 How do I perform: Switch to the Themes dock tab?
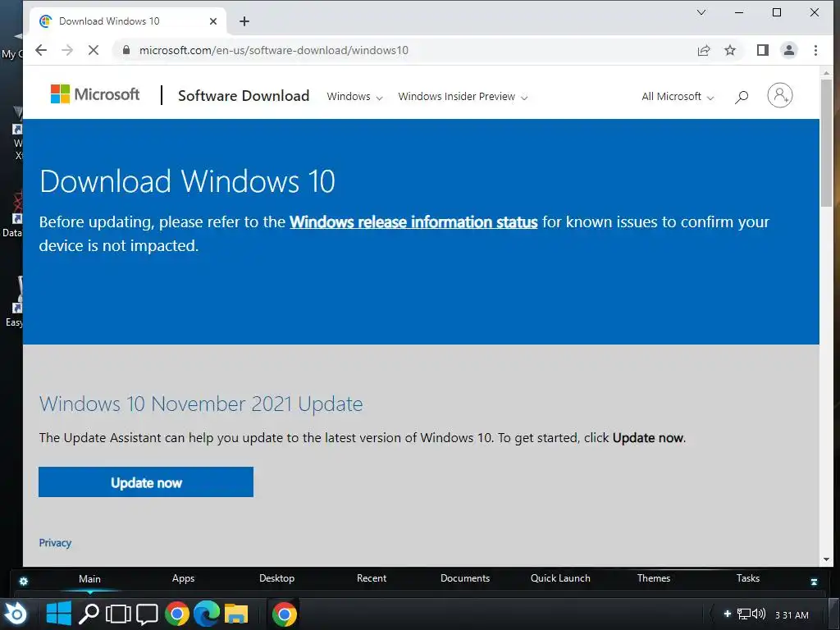coord(654,578)
